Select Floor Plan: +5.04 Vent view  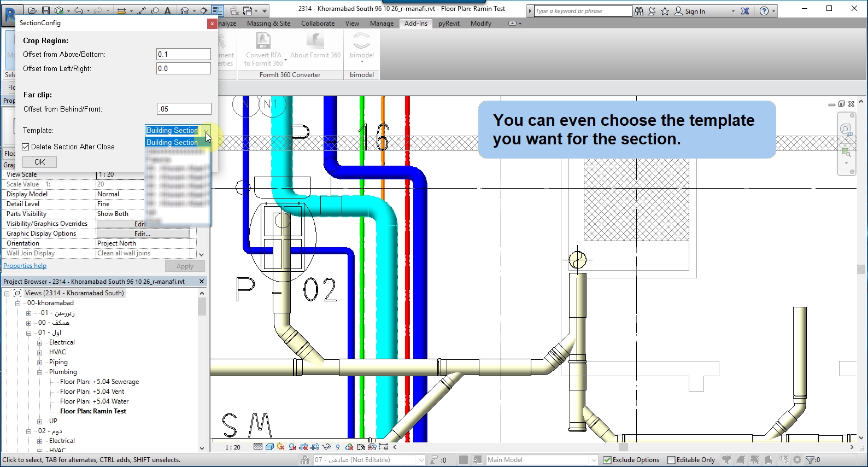click(92, 392)
